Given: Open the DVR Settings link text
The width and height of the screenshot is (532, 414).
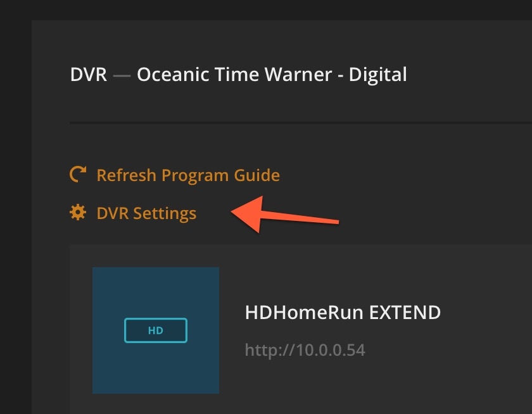Looking at the screenshot, I should tap(146, 213).
